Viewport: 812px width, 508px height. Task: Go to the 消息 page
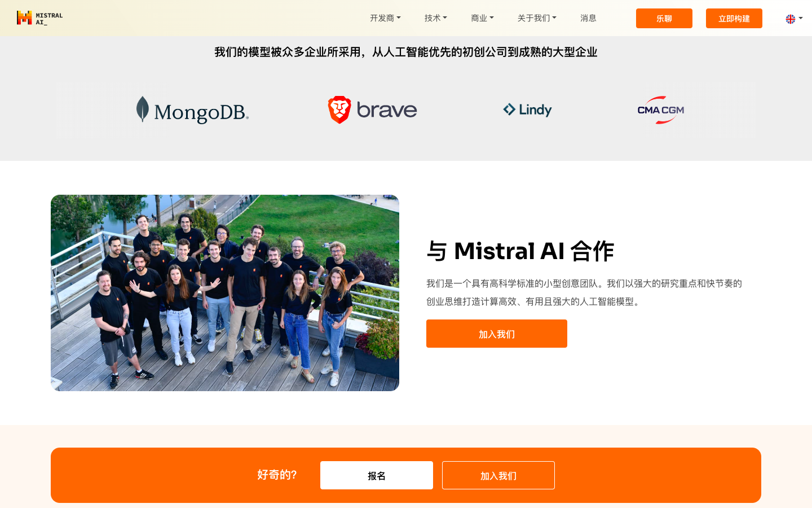point(588,18)
